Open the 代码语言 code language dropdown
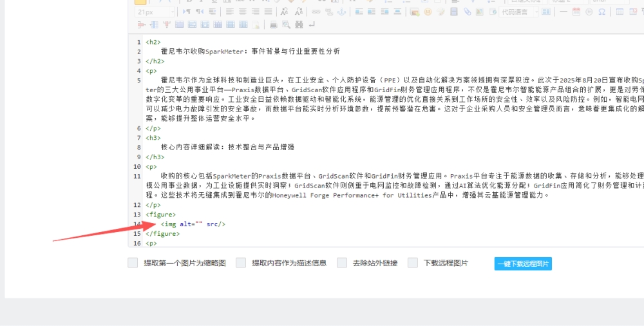The width and height of the screenshot is (644, 330). [518, 12]
